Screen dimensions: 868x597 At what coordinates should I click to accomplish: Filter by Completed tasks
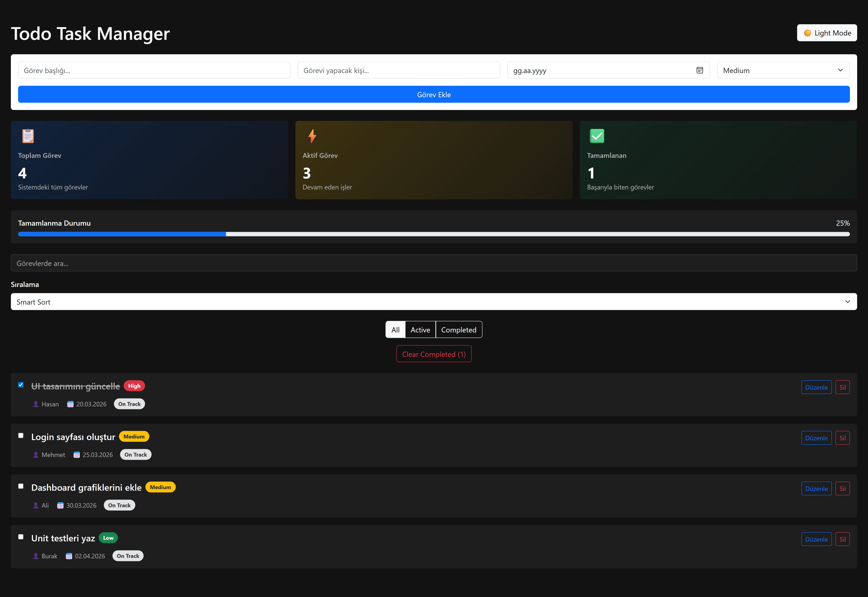(x=459, y=329)
